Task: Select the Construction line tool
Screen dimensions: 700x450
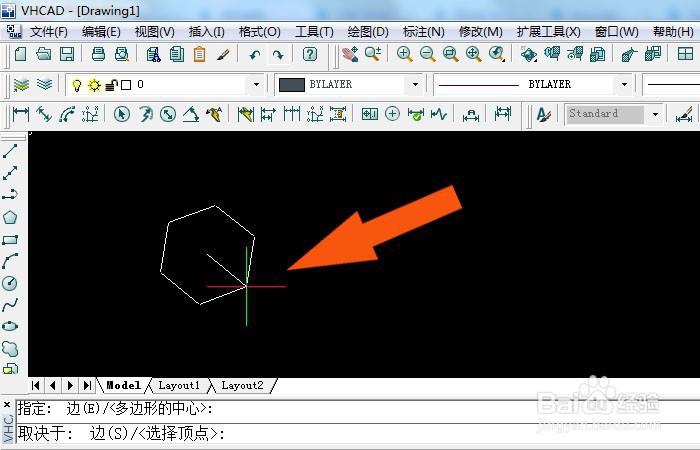Action: (x=10, y=173)
